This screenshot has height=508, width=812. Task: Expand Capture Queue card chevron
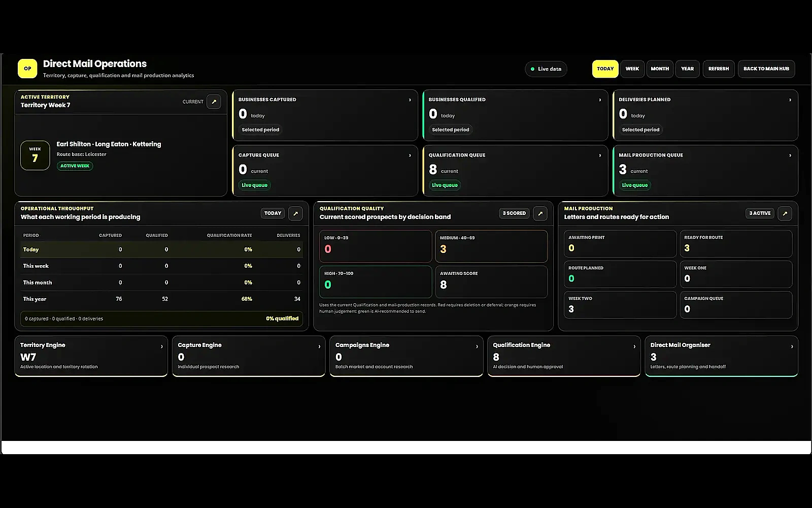click(410, 155)
